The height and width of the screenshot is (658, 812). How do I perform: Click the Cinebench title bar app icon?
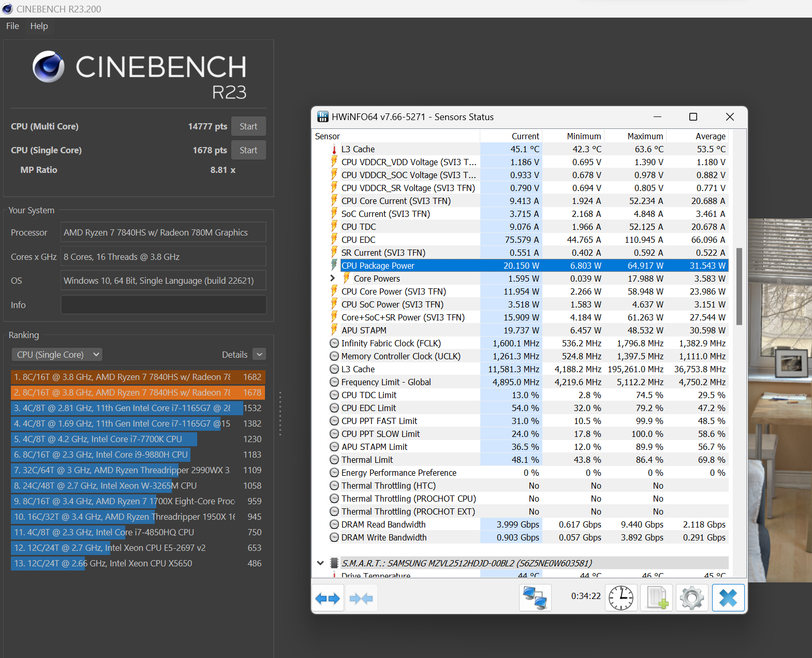7,9
